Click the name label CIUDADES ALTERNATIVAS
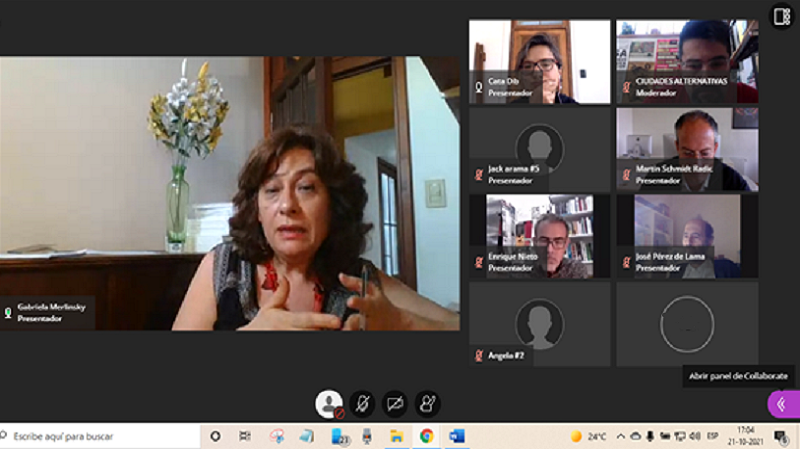 [x=681, y=81]
